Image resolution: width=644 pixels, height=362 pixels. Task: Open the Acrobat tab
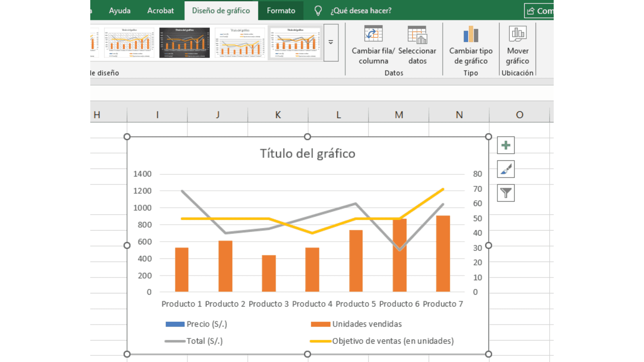coord(160,11)
